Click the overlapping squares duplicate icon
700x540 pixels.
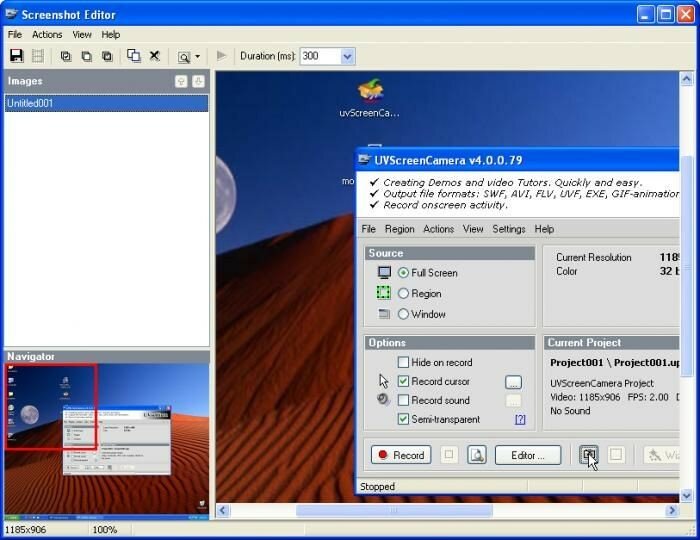pos(133,56)
